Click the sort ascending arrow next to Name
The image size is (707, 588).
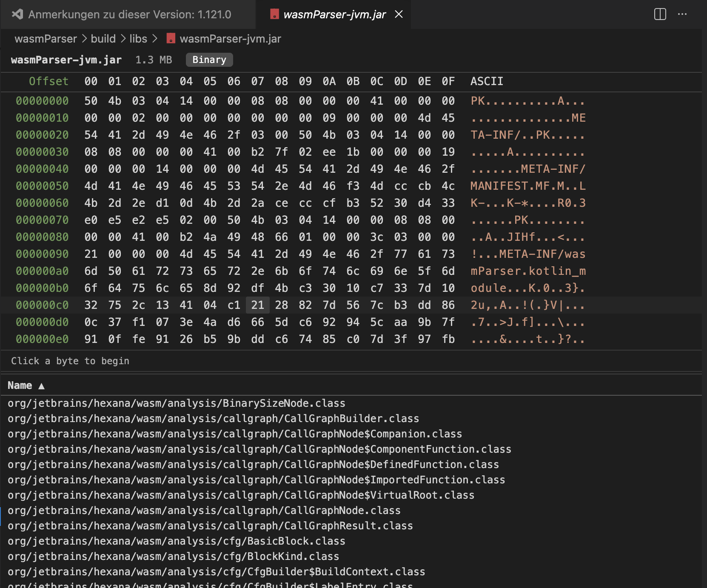pyautogui.click(x=41, y=386)
